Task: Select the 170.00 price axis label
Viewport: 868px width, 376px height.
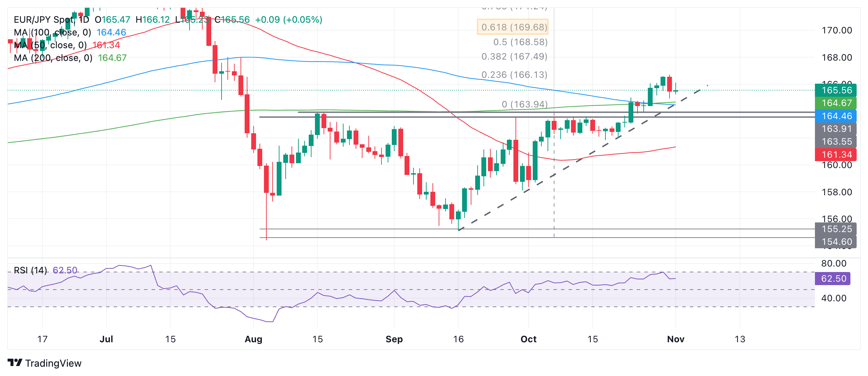Action: (837, 30)
